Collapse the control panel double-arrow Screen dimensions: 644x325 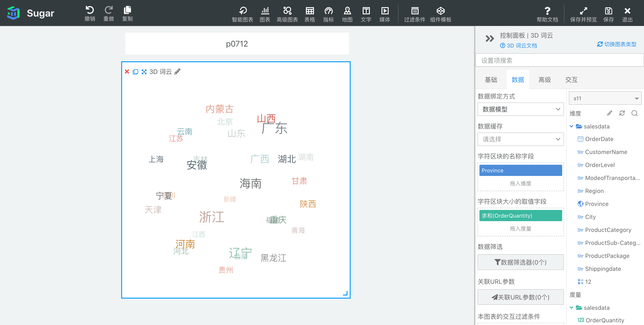489,38
